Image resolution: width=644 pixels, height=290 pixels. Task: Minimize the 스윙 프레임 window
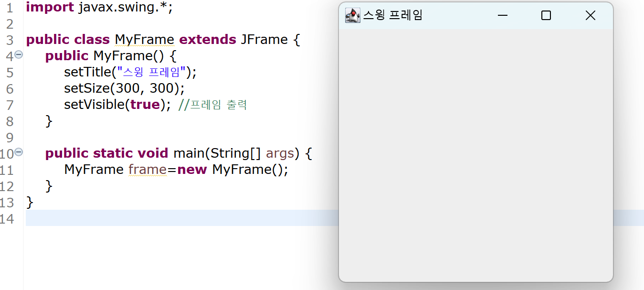click(x=502, y=15)
